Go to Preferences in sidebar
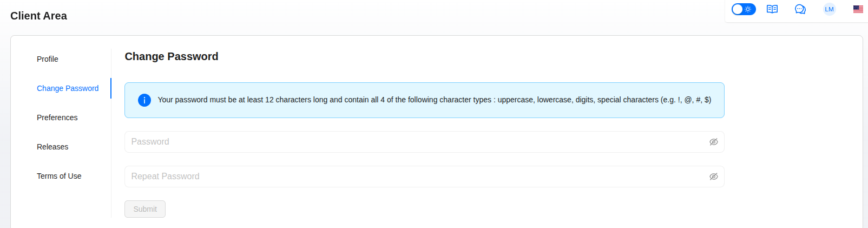Viewport: 868px width, 228px height. [x=57, y=118]
